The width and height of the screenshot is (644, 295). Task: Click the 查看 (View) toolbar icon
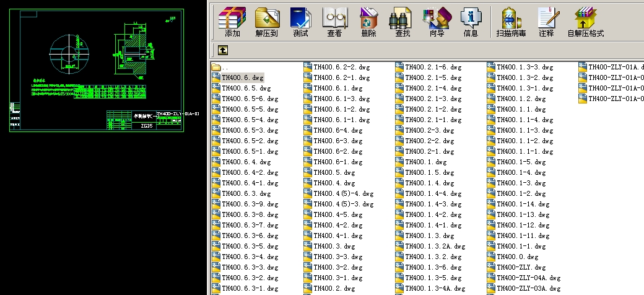click(x=334, y=22)
